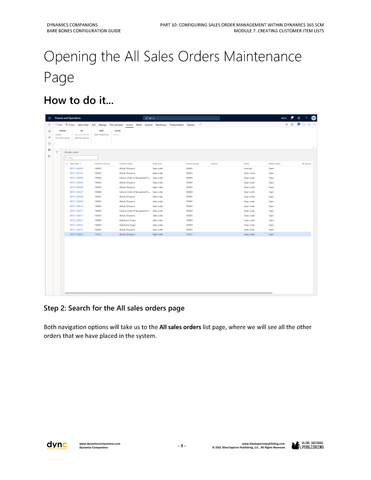Select the Invoice tab
Viewport: 371px width, 480px height.
point(129,125)
